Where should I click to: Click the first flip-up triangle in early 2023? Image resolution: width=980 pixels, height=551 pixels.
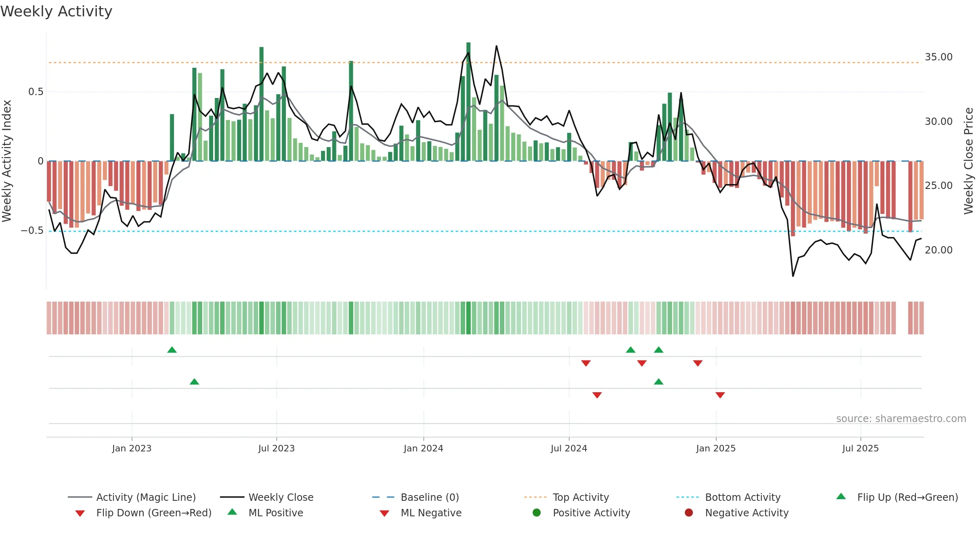pyautogui.click(x=172, y=350)
